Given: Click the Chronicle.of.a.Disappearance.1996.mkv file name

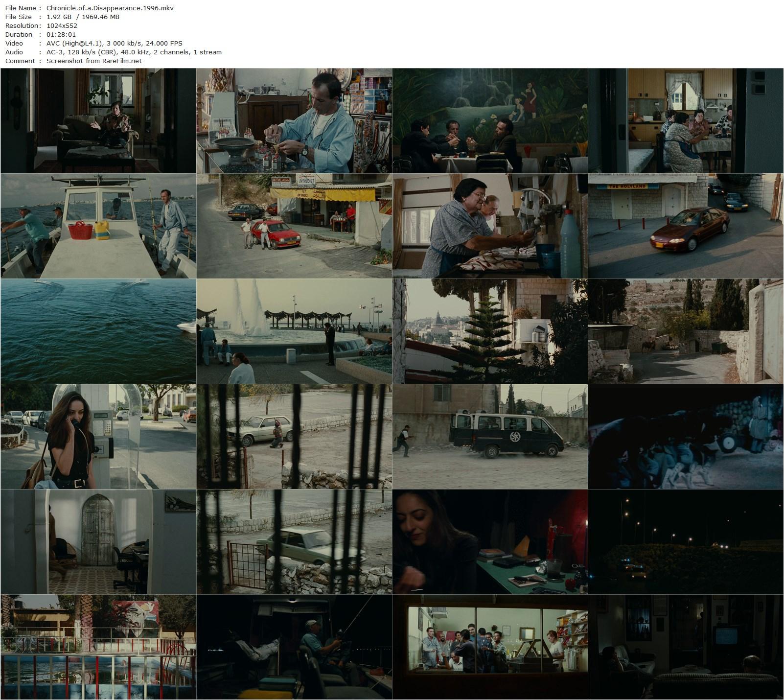Looking at the screenshot, I should [x=110, y=8].
